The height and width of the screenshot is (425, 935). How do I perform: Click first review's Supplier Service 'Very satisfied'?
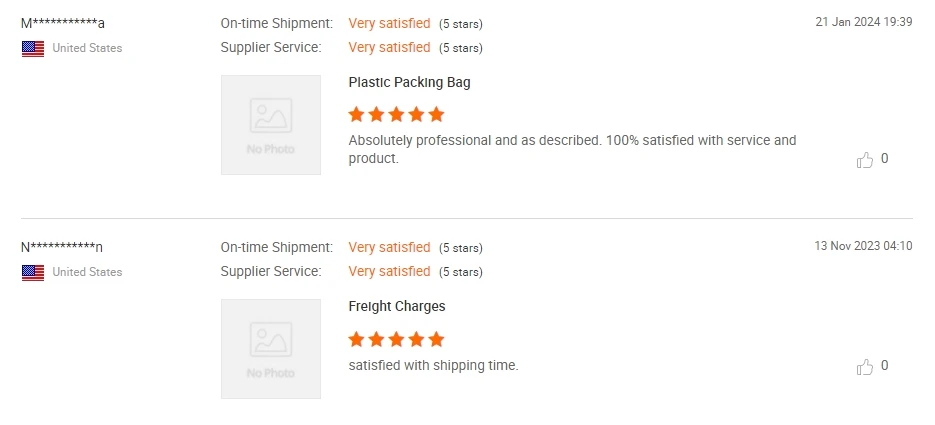(x=389, y=47)
